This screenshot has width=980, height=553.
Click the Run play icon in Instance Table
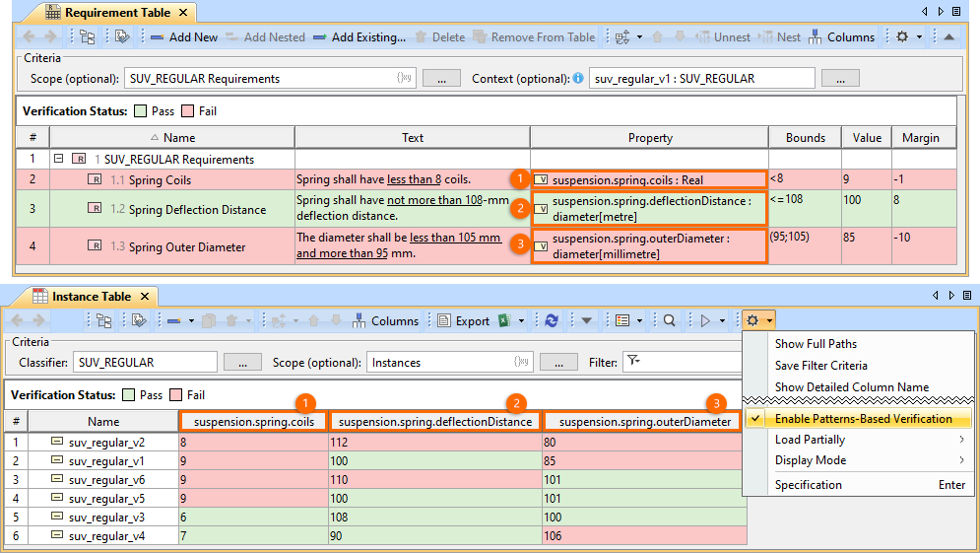click(x=705, y=320)
